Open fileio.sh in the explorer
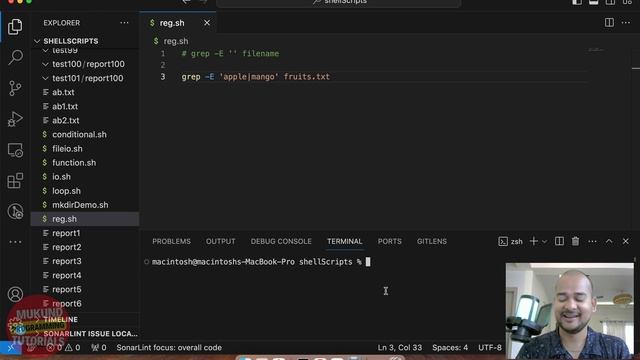 tap(85, 149)
